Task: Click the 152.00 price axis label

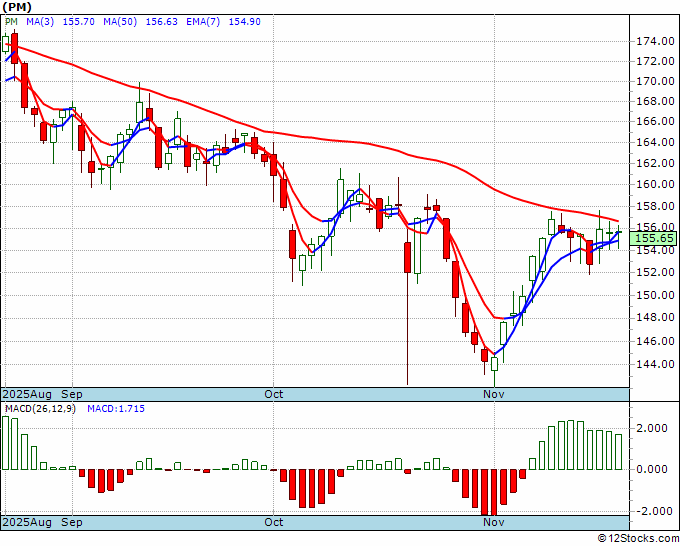Action: click(x=655, y=272)
